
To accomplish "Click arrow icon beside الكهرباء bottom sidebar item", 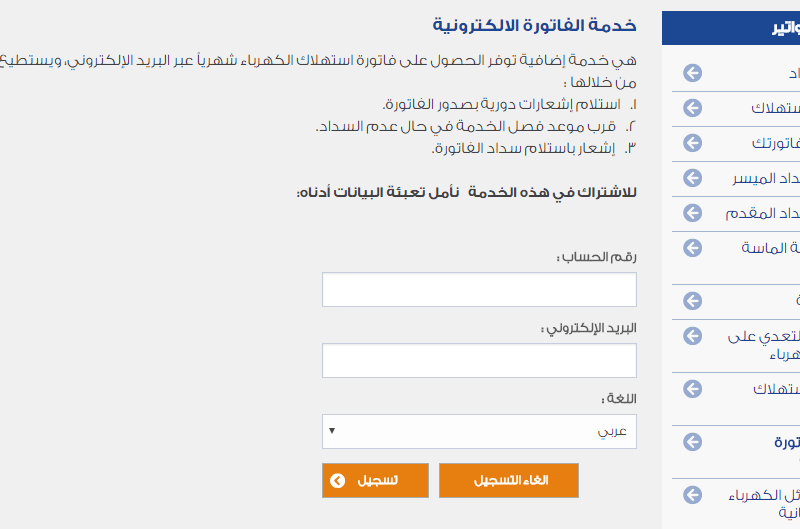I will click(692, 495).
